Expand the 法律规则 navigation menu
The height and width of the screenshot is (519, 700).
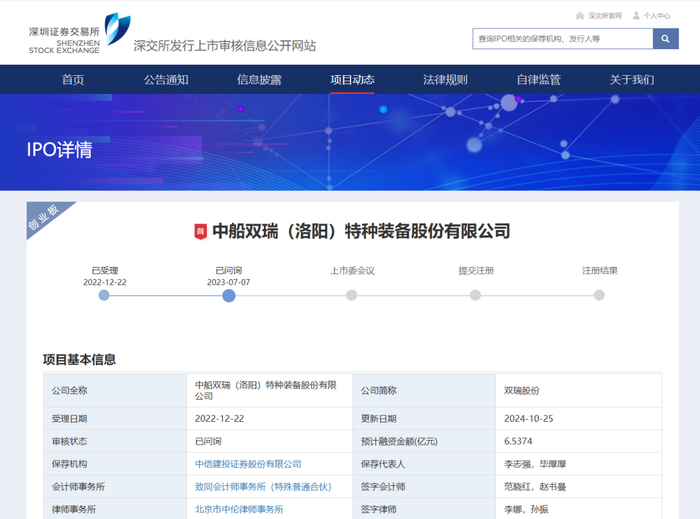445,80
